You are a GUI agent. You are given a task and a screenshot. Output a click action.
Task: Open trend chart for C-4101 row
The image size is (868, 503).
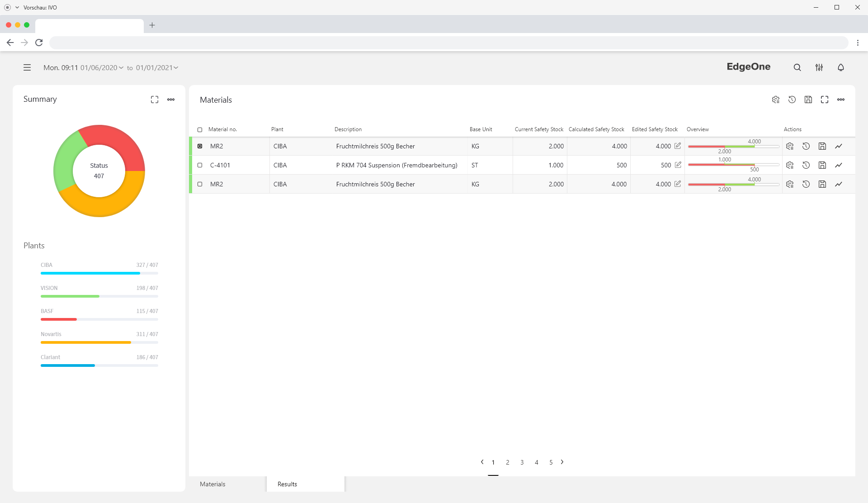click(x=838, y=165)
